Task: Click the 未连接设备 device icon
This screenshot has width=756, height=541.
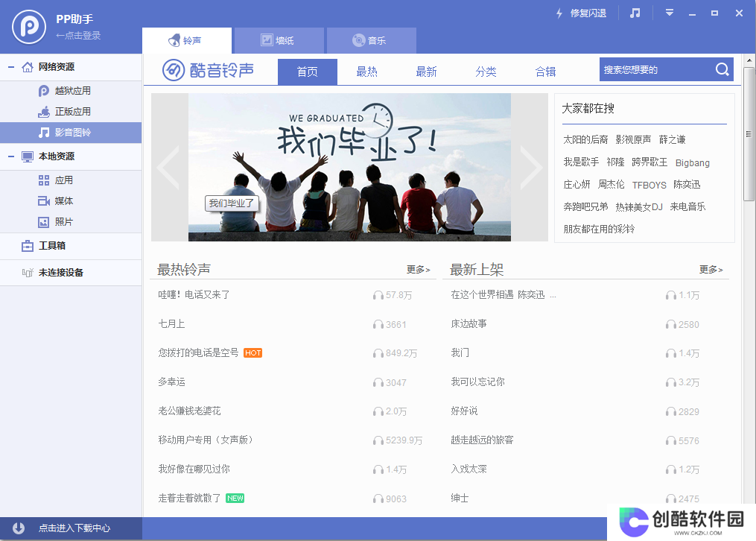Action: (28, 273)
